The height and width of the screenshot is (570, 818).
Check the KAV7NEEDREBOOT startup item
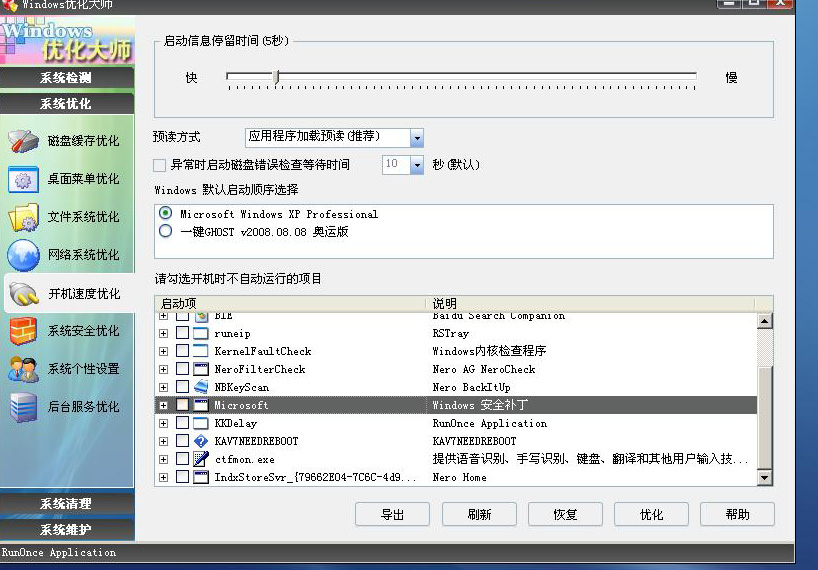(x=182, y=441)
